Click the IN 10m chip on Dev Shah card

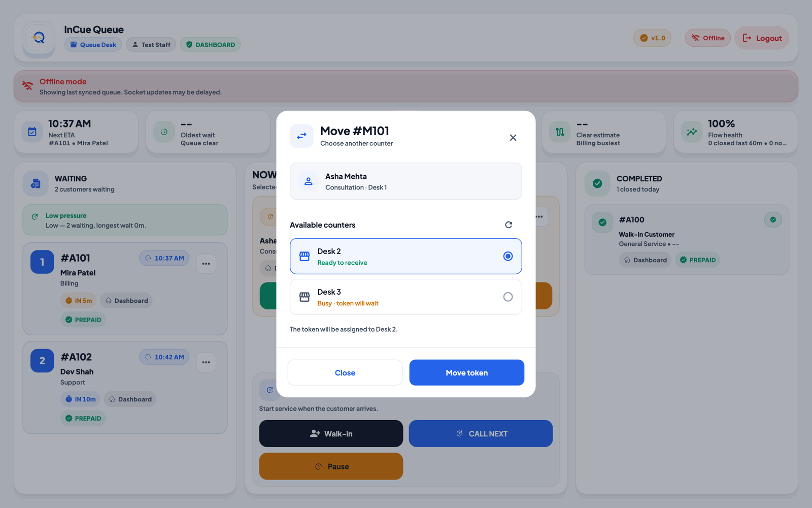(81, 399)
